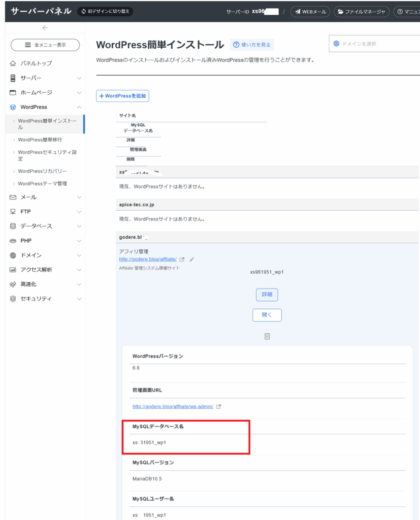The width and height of the screenshot is (420, 520).
Task: Click the データベース cylinder icon in sidebar
Action: [13, 226]
